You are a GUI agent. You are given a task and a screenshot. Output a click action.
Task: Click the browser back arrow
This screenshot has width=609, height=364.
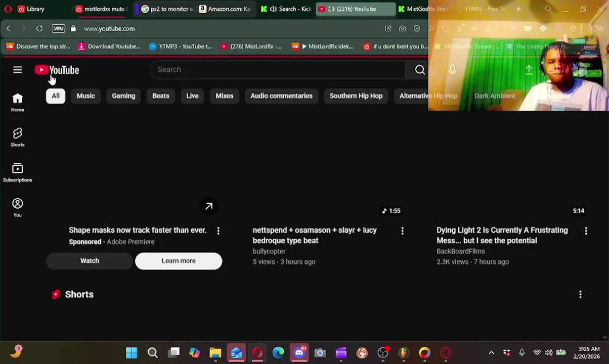pyautogui.click(x=8, y=29)
